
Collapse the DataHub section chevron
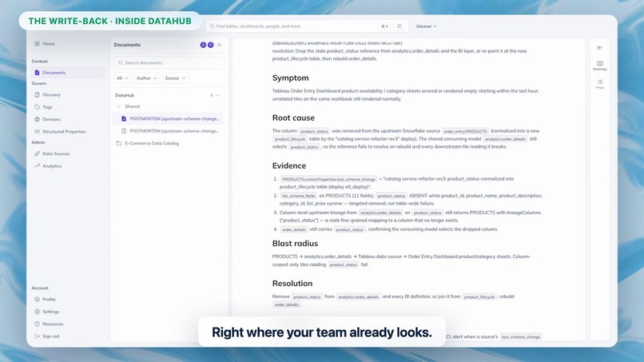(218, 95)
